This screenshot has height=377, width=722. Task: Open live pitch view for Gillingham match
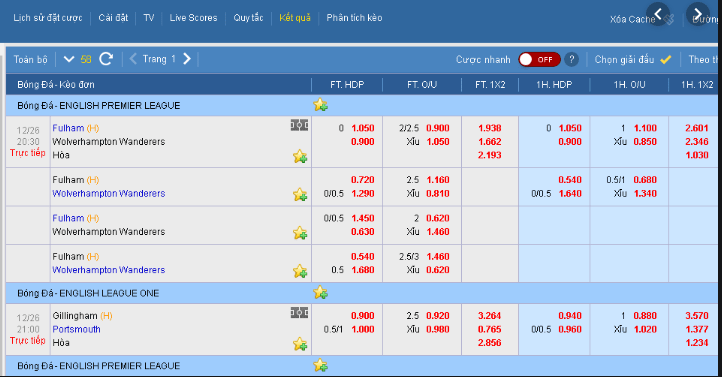(x=299, y=313)
